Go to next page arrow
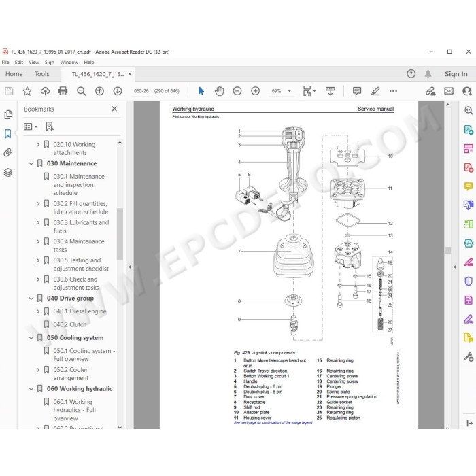Screen dimensions: 476x476 point(118,91)
